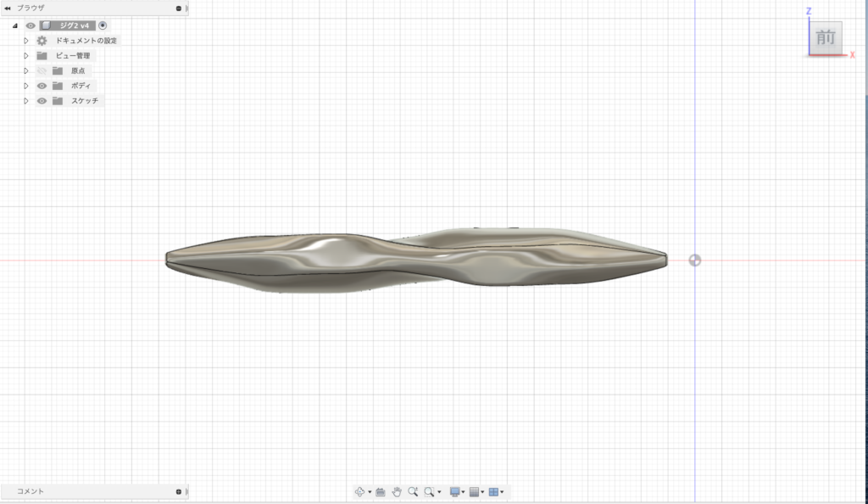Click the Look At tool icon
Viewport: 868px width, 504px height.
point(381,492)
